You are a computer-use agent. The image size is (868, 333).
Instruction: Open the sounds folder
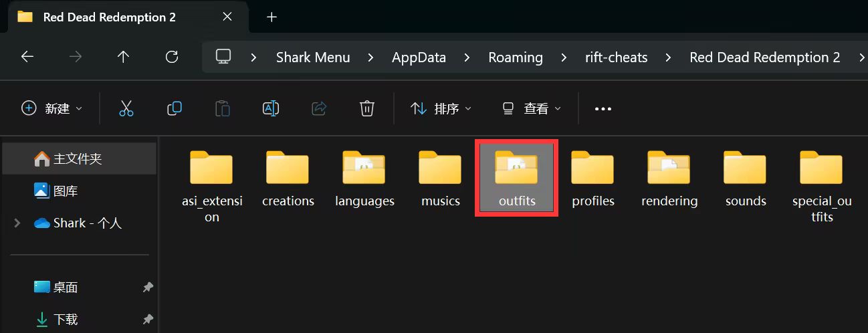(x=745, y=178)
